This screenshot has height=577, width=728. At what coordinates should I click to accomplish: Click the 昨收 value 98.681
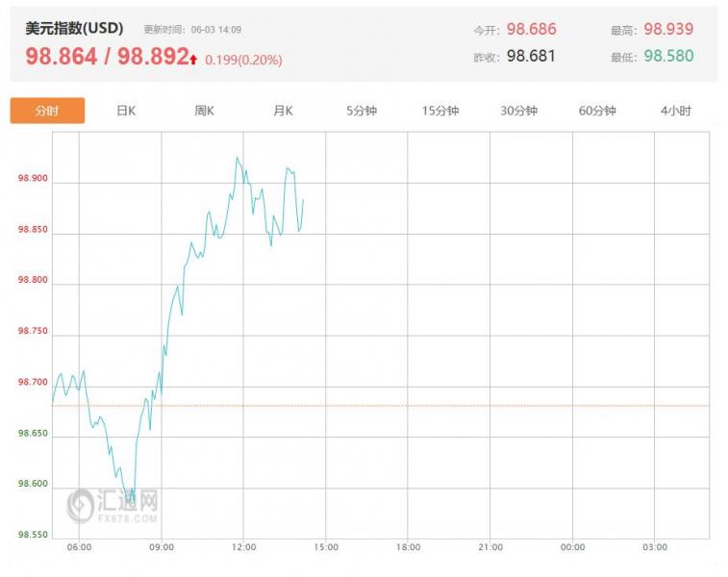(x=531, y=56)
